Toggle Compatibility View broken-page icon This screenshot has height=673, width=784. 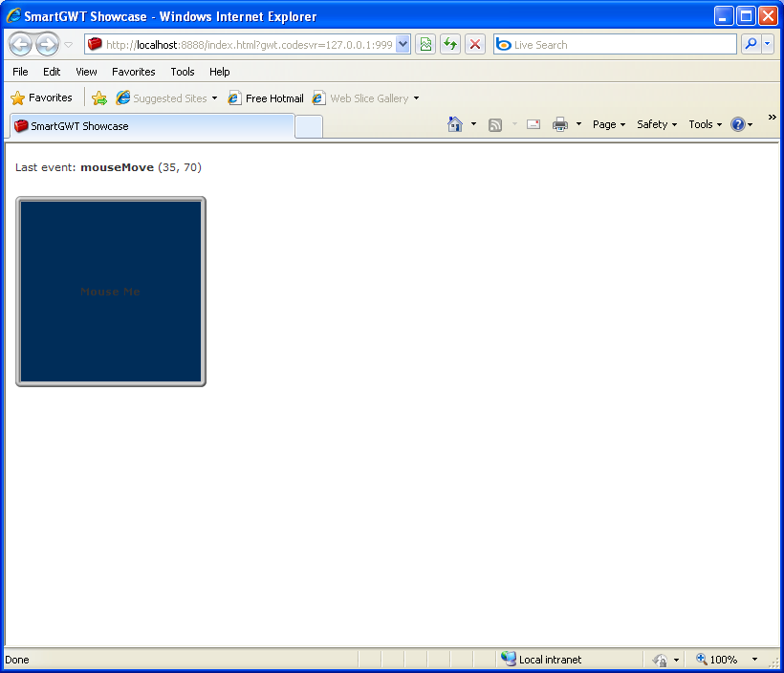425,45
